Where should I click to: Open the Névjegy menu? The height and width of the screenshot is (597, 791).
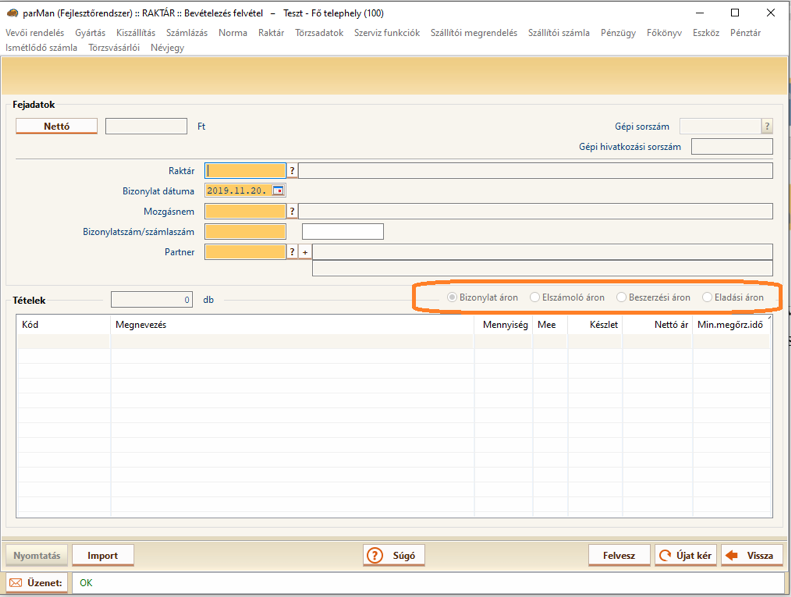coord(167,48)
